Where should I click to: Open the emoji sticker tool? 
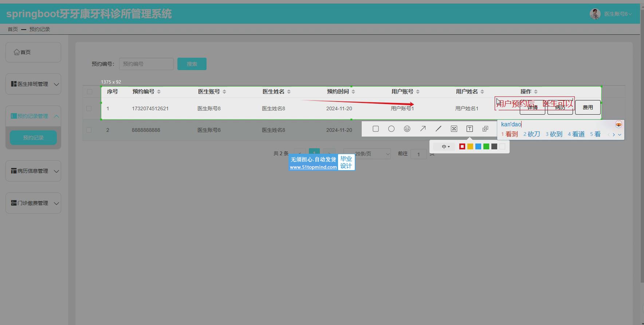[407, 129]
